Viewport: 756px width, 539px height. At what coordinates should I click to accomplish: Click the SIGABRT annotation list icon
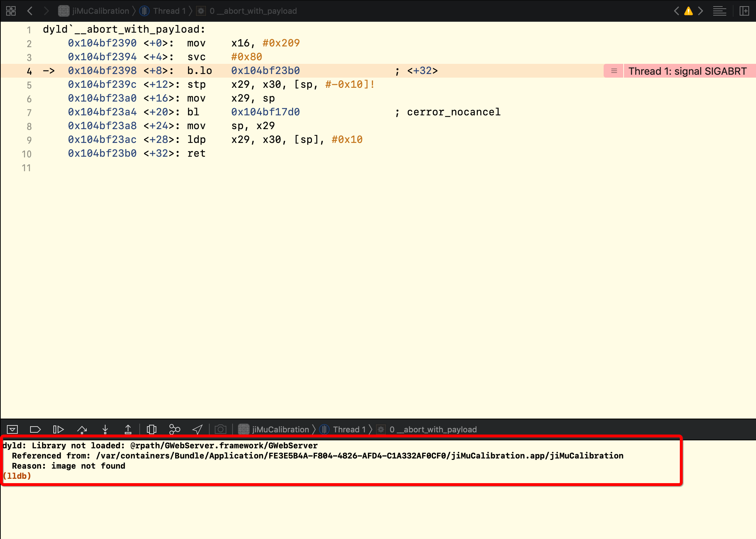pyautogui.click(x=614, y=71)
